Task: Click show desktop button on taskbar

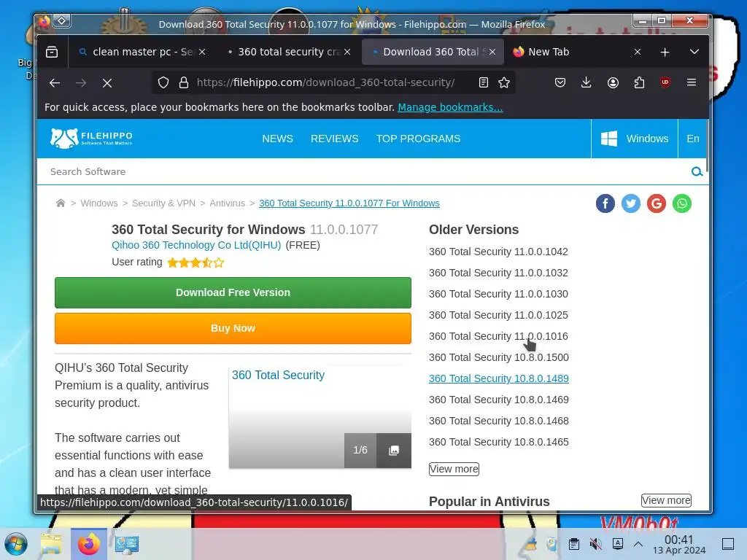Action: [728, 544]
